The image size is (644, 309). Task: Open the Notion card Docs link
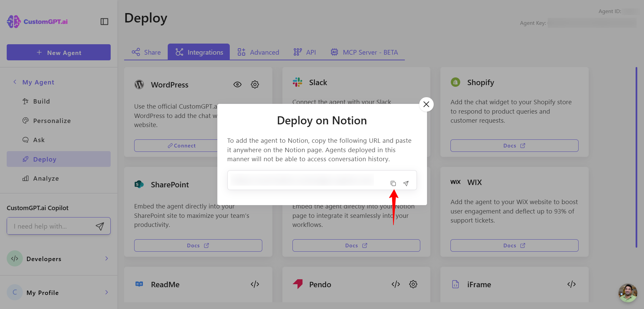pyautogui.click(x=356, y=246)
